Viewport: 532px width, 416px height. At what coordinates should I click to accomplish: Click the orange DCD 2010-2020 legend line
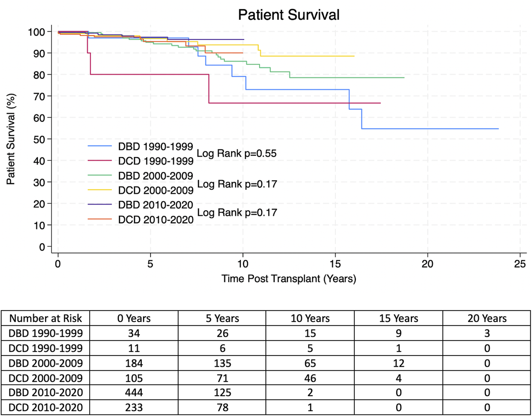point(100,219)
